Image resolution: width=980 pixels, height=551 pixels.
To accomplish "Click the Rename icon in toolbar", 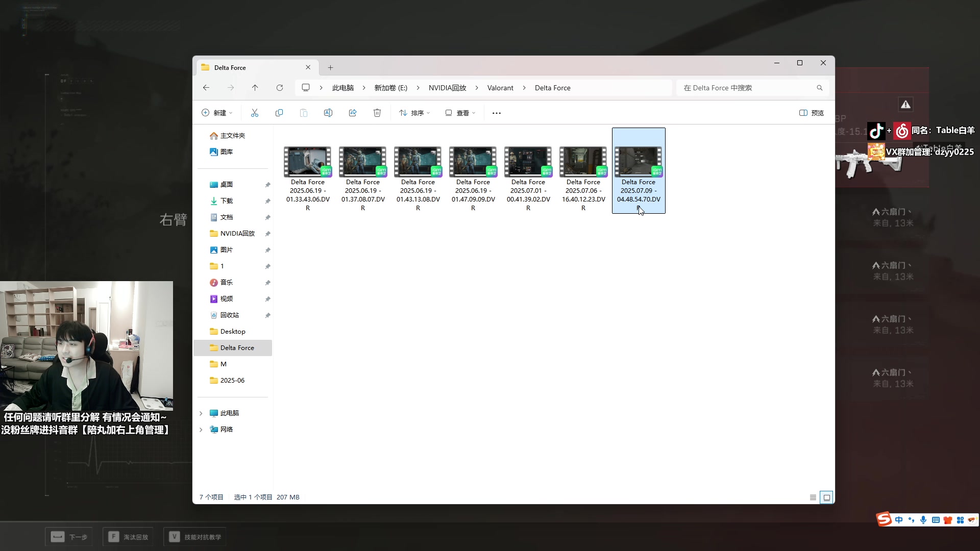I will click(328, 113).
